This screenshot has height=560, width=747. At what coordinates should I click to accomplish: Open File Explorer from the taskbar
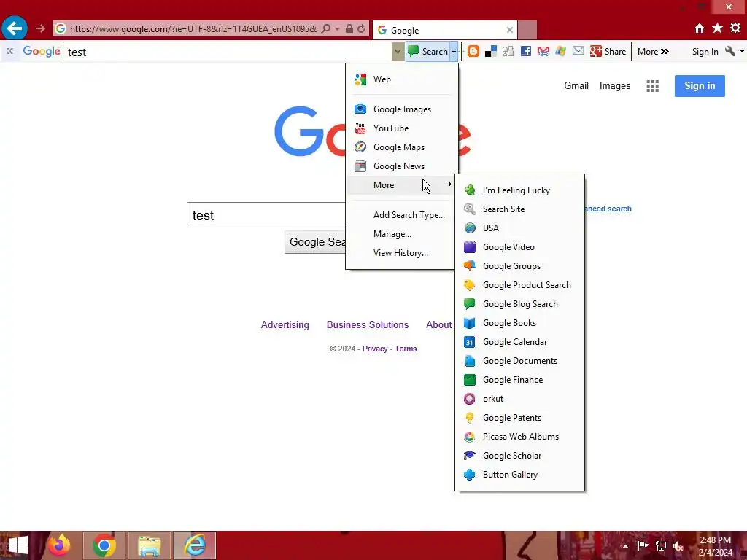(149, 545)
